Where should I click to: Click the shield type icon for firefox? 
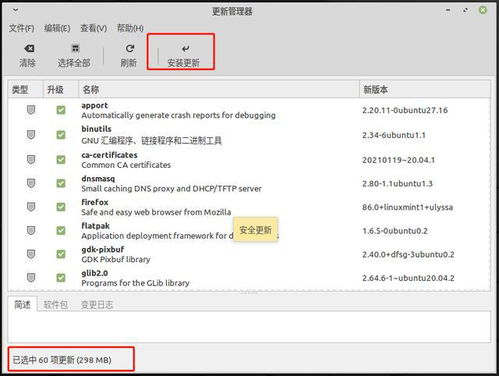click(31, 207)
